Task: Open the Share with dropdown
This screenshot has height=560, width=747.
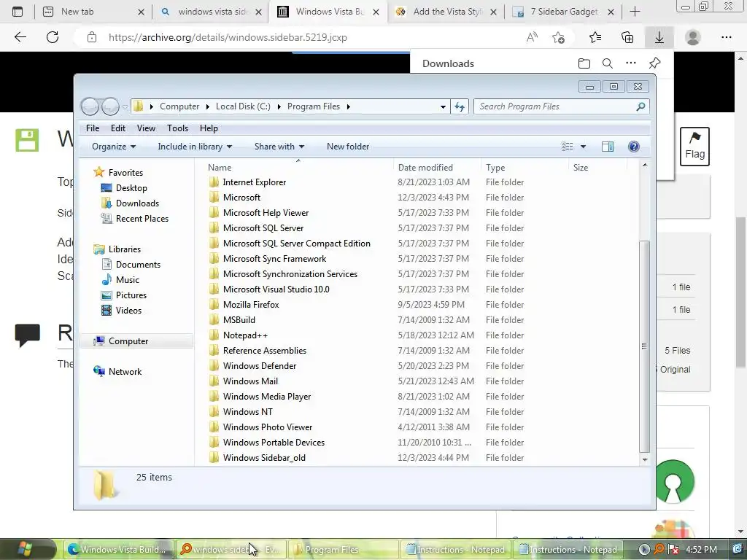Action: click(x=279, y=147)
